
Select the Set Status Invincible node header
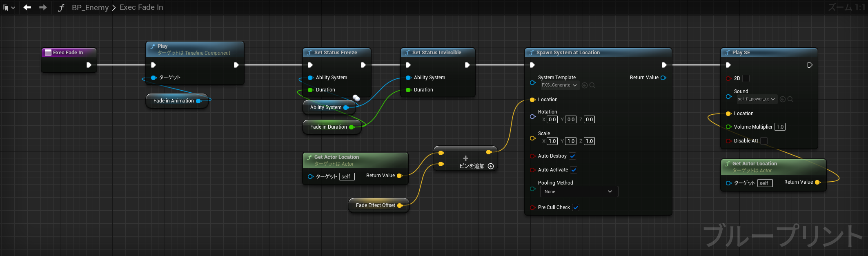click(x=438, y=53)
